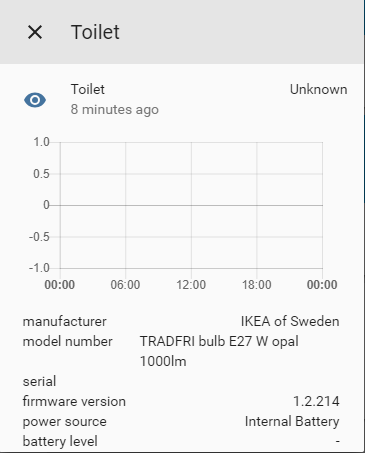Click the blue eye sensor icon
The image size is (365, 453).
[35, 100]
